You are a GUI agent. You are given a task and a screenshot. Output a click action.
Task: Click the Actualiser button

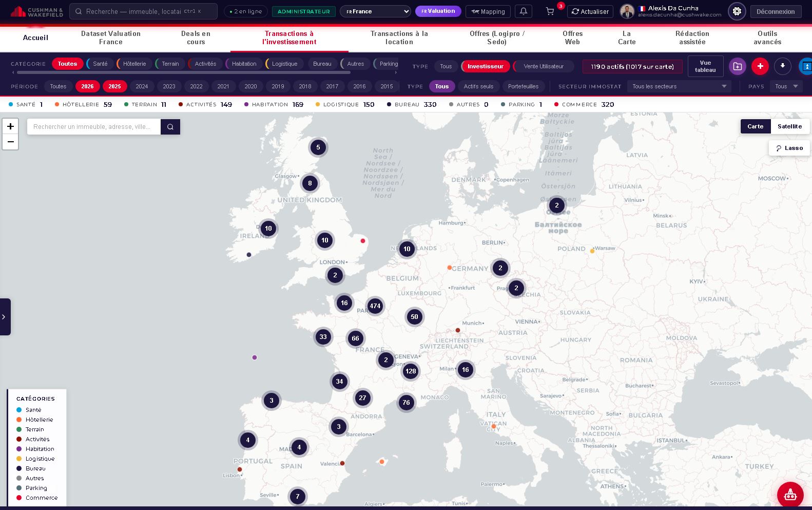click(x=590, y=11)
